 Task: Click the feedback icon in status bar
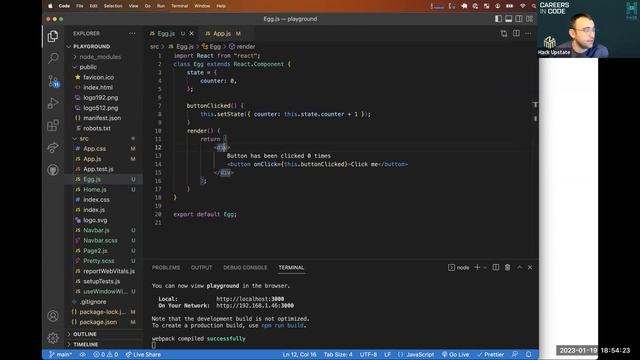click(515, 354)
